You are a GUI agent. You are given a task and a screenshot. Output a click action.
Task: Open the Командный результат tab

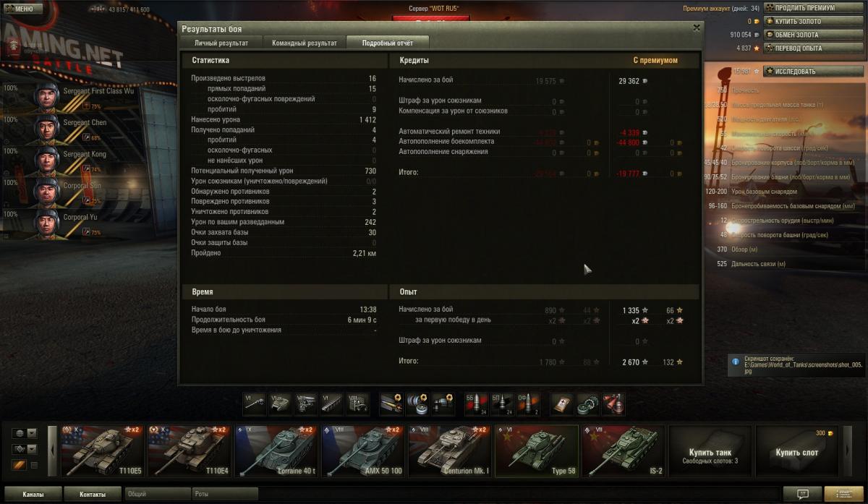(304, 43)
